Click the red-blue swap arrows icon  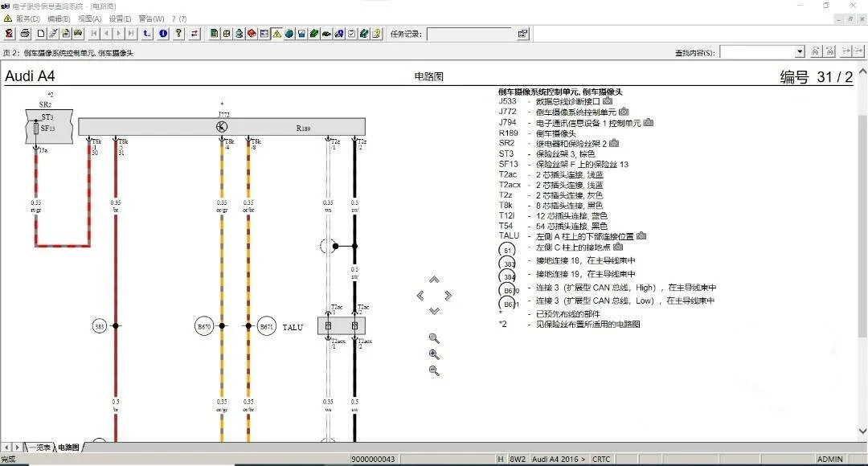pos(194,34)
